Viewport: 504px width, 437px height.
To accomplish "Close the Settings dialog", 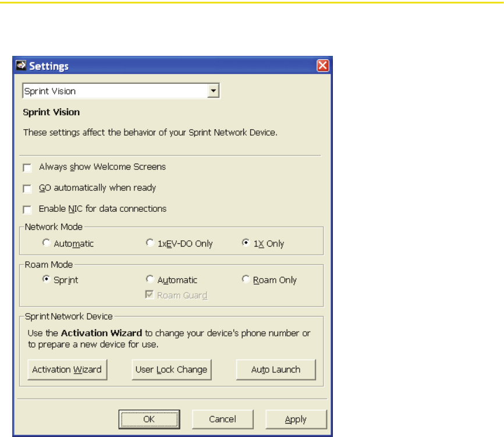I will [x=323, y=66].
